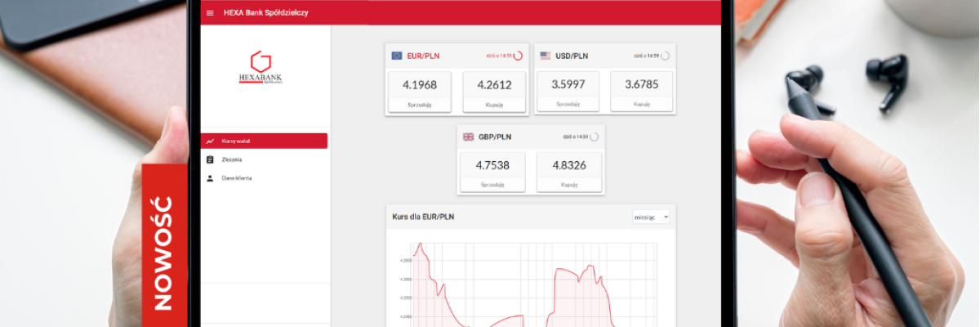
Task: Open Dane klienta from the sidebar menu
Action: pyautogui.click(x=237, y=177)
